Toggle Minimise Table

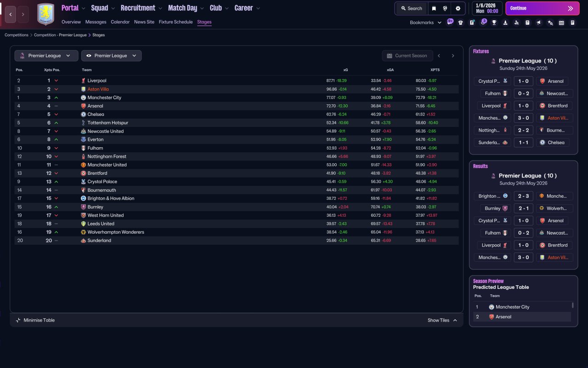click(35, 320)
